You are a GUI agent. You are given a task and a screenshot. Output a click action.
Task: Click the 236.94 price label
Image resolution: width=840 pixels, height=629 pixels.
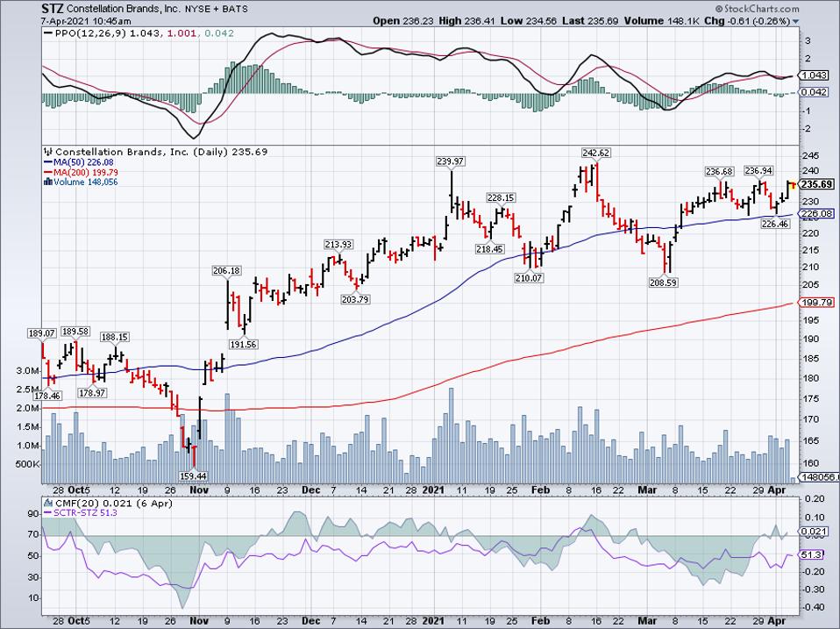point(758,170)
